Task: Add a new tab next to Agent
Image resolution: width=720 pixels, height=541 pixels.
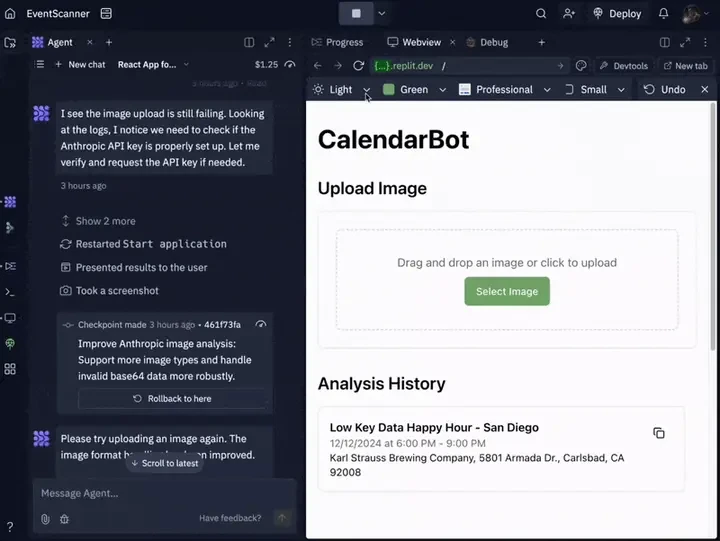Action: (109, 42)
